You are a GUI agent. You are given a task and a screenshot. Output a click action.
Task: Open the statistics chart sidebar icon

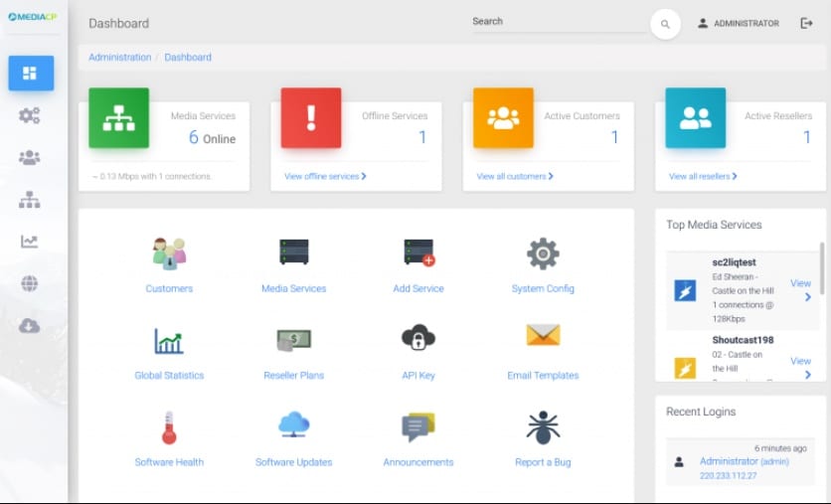(x=29, y=242)
